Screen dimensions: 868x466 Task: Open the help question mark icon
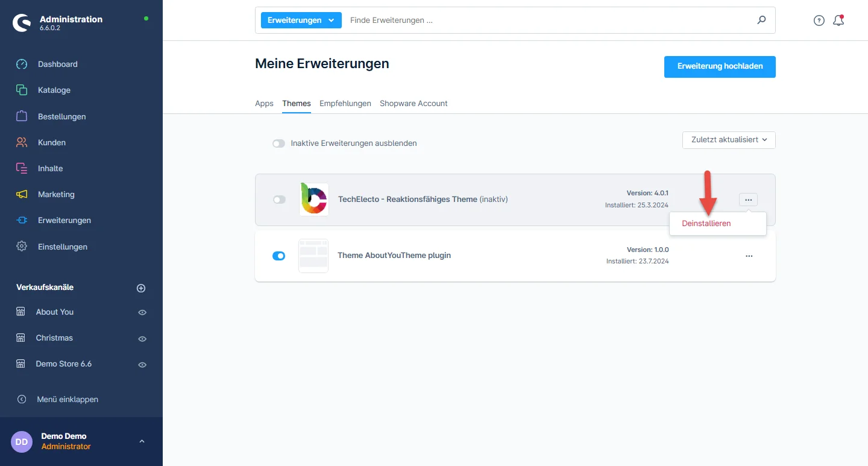pyautogui.click(x=819, y=20)
